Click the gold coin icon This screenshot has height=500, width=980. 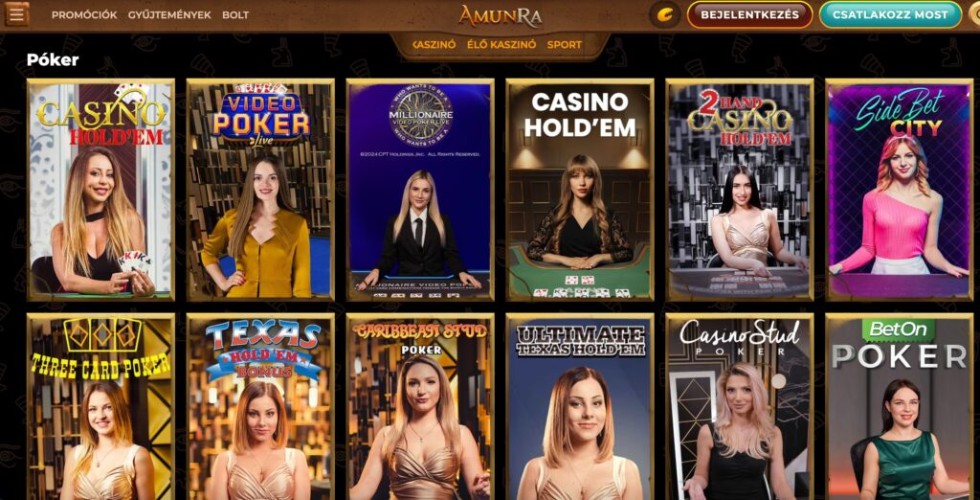tap(665, 14)
